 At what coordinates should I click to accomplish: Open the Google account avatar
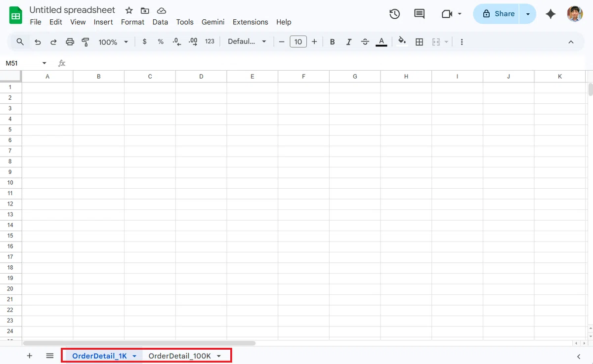tap(575, 14)
